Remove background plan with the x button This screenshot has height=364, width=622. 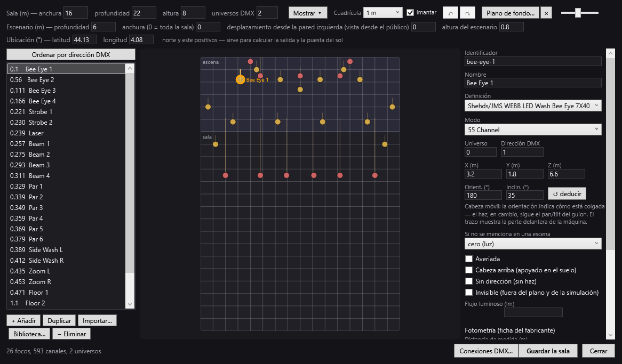[546, 13]
